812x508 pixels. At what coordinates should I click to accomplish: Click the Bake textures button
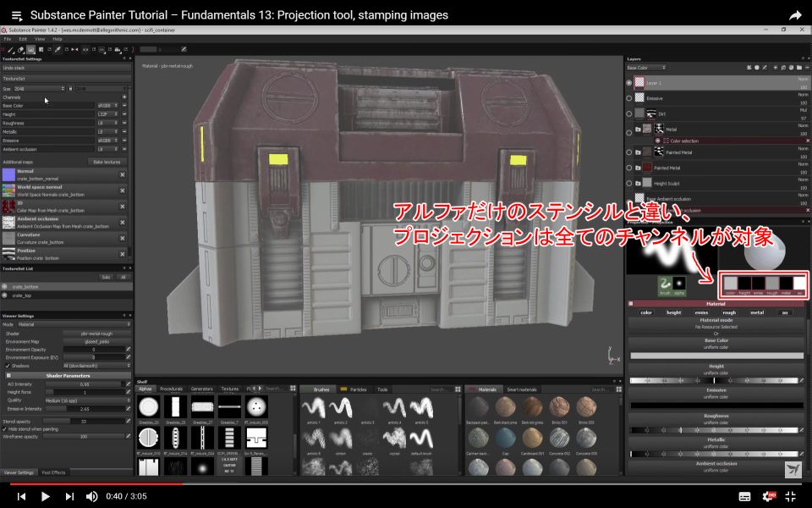tap(107, 162)
